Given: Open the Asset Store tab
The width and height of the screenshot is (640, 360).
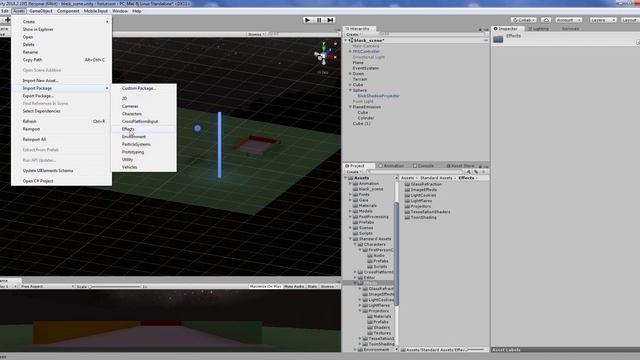Looking at the screenshot, I should tap(460, 166).
